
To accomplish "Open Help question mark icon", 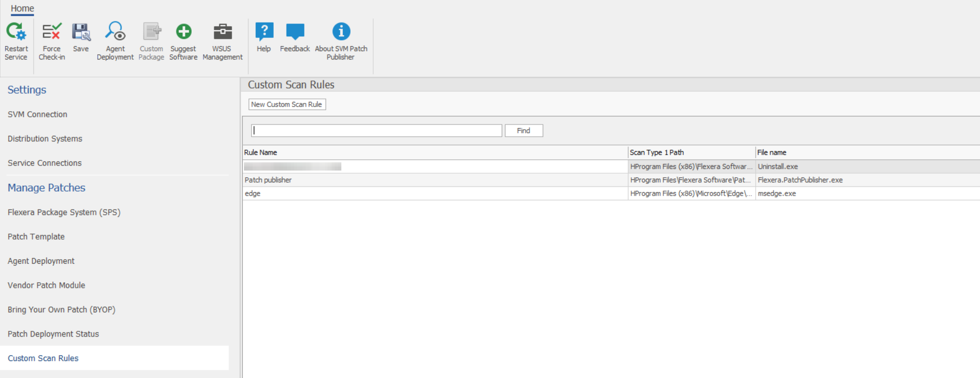I will tap(264, 32).
